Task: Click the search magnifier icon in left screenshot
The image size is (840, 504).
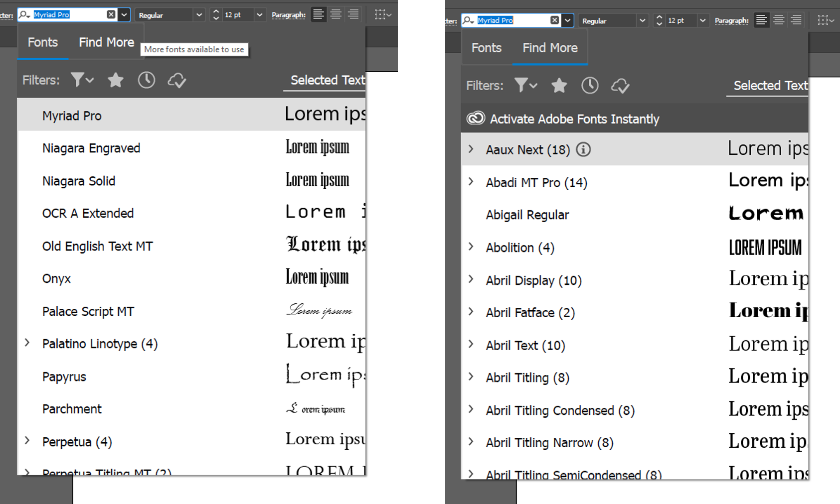Action: [24, 14]
